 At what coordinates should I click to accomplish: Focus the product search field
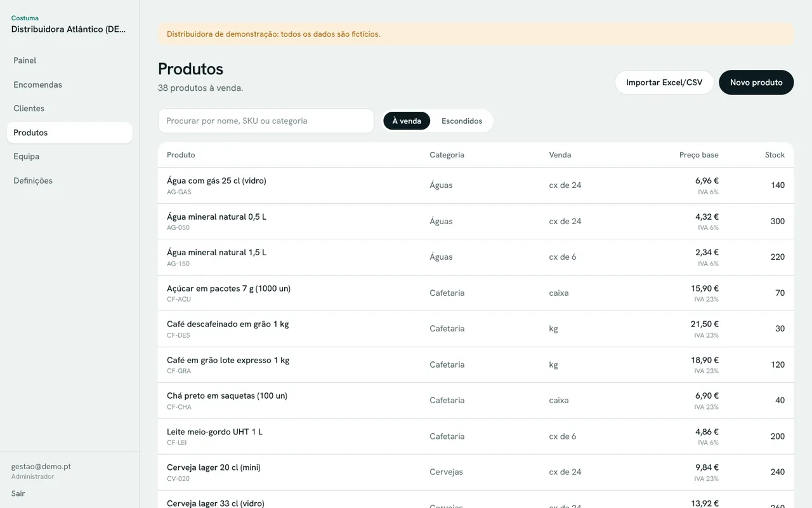point(266,121)
